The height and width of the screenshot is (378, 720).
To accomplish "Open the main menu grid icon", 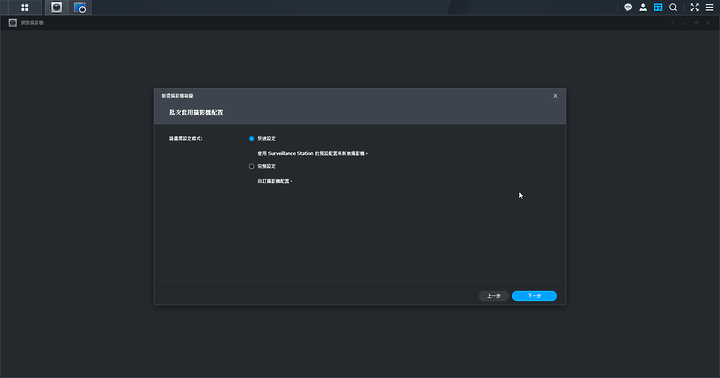I will tap(25, 7).
